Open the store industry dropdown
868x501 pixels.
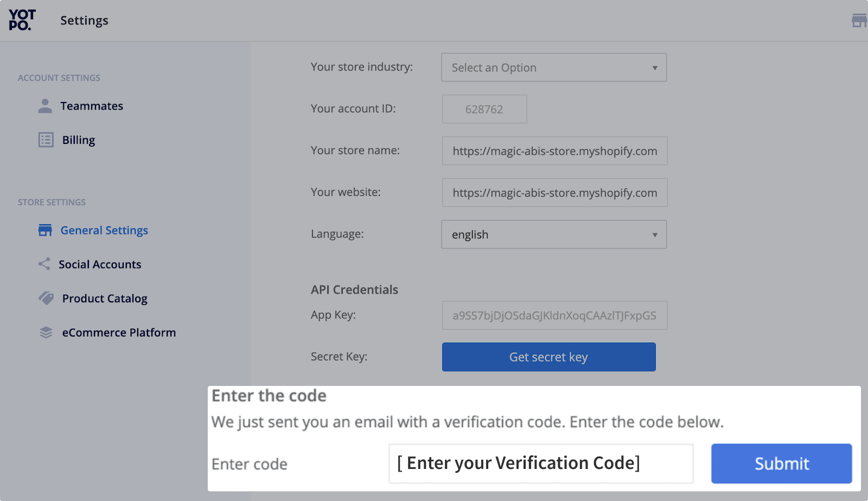point(554,67)
